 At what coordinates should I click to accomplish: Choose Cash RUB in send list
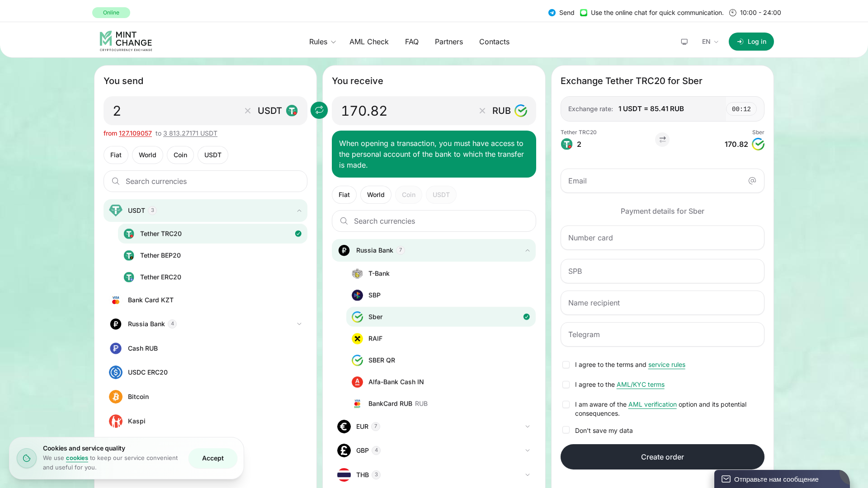pyautogui.click(x=205, y=348)
